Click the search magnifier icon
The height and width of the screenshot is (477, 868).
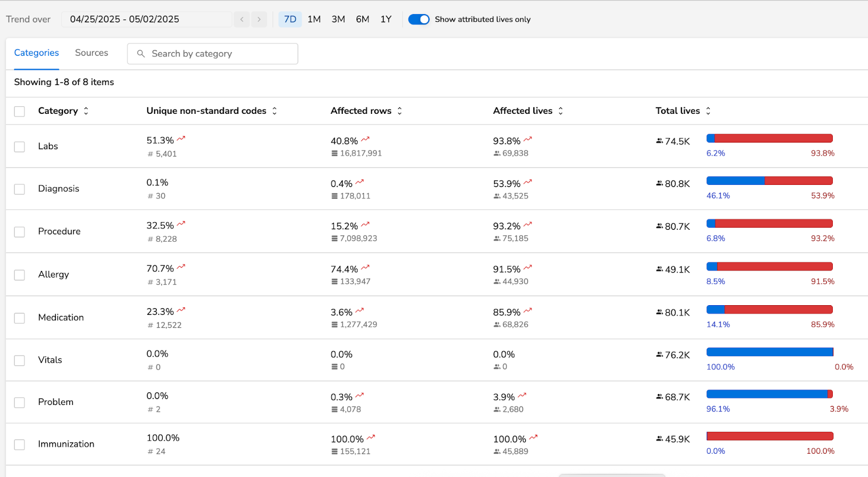click(141, 54)
